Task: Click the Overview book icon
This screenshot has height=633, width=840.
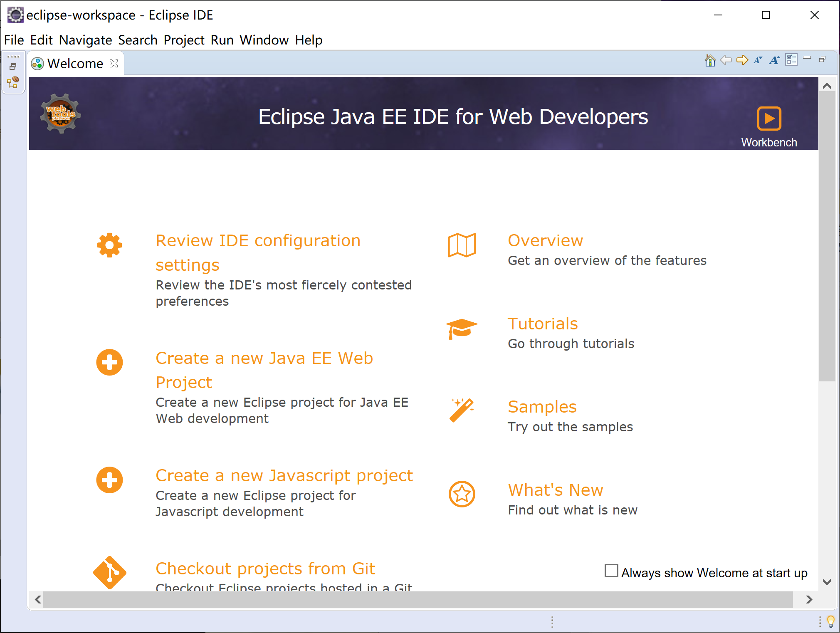Action: point(461,246)
